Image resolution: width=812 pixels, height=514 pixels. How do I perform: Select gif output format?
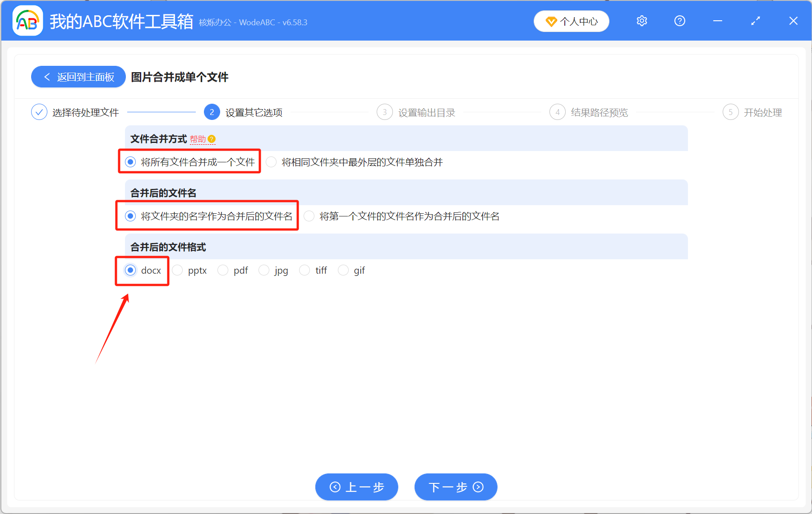point(343,270)
